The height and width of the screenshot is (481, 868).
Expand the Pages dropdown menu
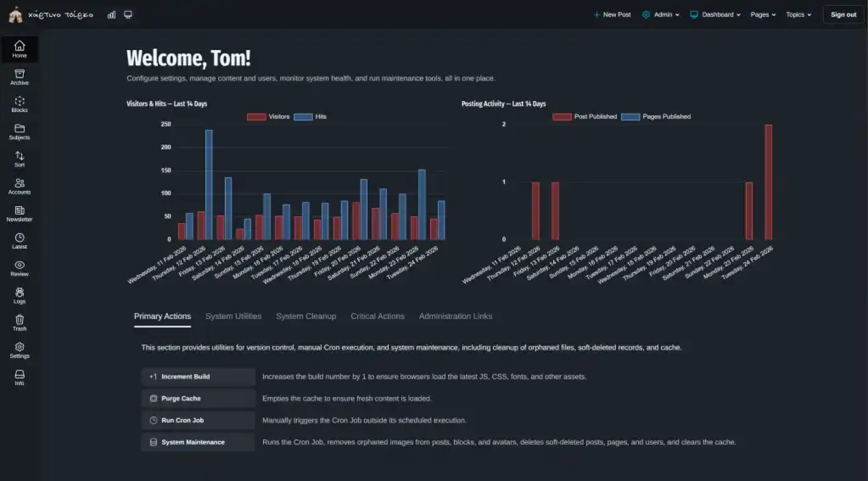point(763,15)
